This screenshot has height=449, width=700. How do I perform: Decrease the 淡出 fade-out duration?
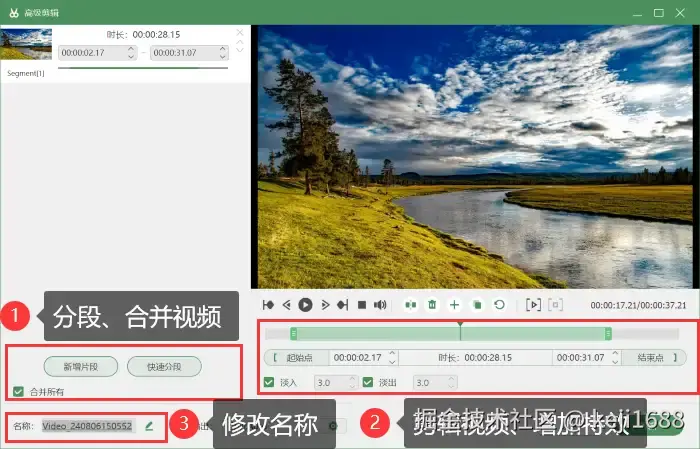coord(451,386)
